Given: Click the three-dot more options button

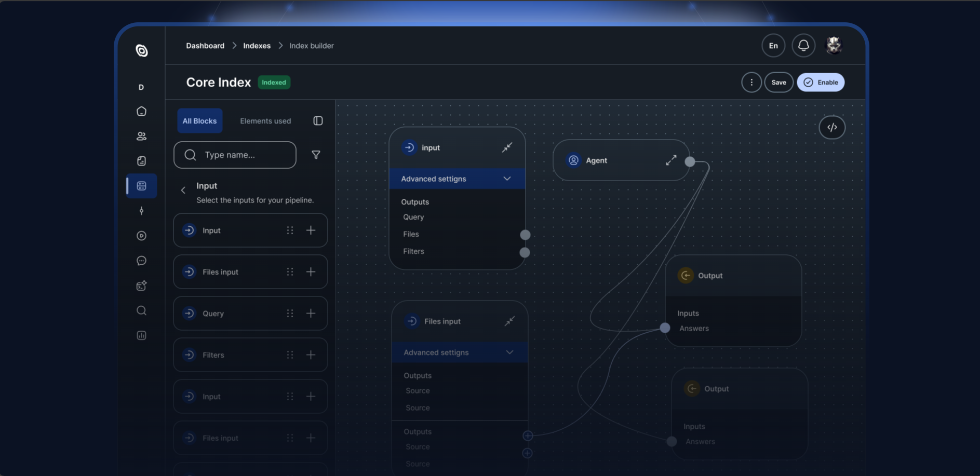Looking at the screenshot, I should (x=751, y=82).
